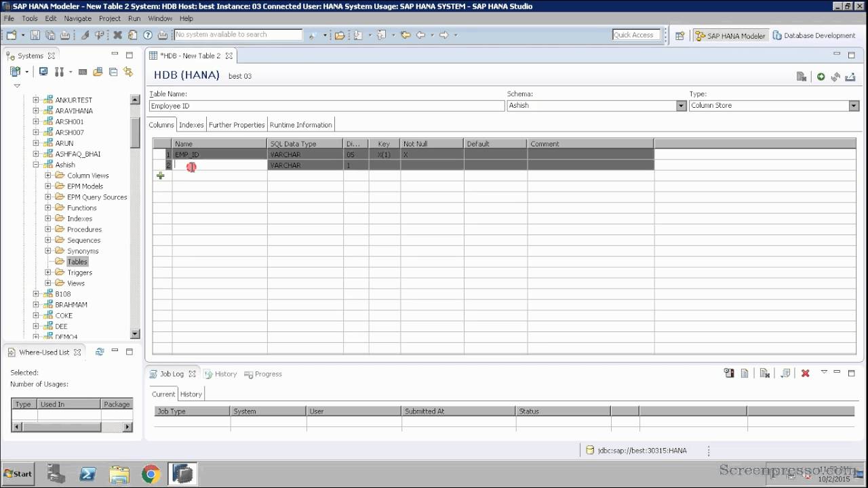This screenshot has height=488, width=868.
Task: Expand the ANKURTEST schema node
Action: point(36,100)
